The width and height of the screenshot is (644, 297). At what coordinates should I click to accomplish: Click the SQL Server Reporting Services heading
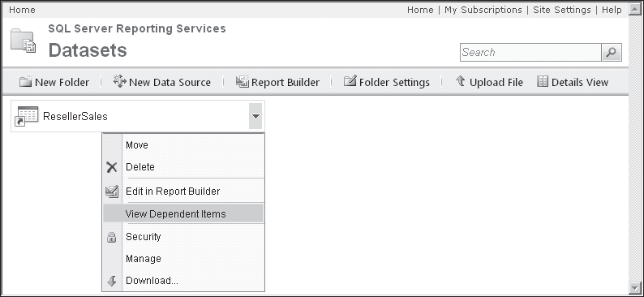click(137, 28)
